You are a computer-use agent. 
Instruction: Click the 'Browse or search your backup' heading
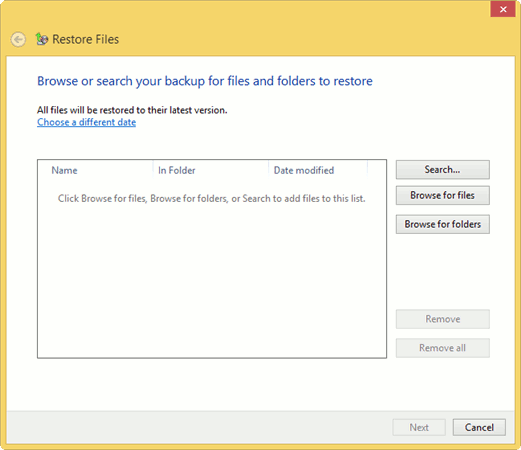205,81
